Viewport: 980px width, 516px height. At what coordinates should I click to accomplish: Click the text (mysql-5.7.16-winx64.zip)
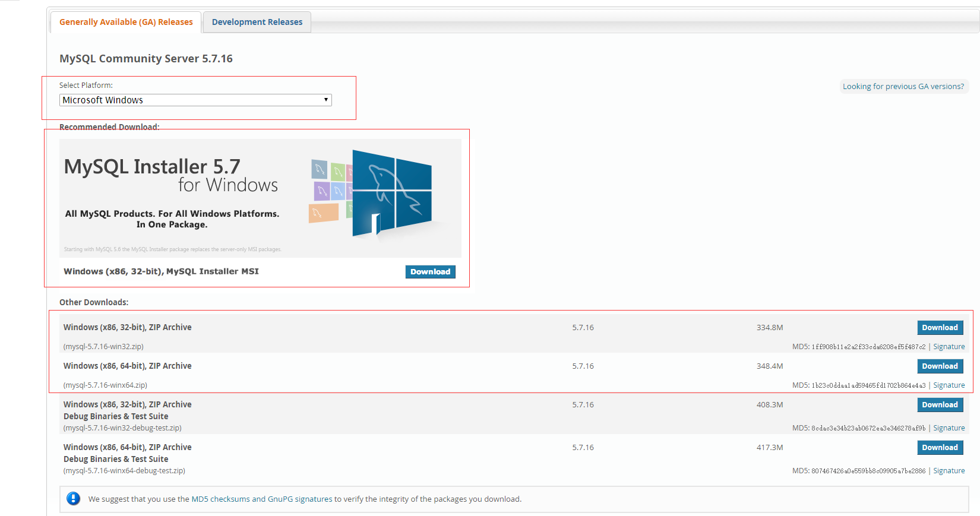(x=105, y=385)
